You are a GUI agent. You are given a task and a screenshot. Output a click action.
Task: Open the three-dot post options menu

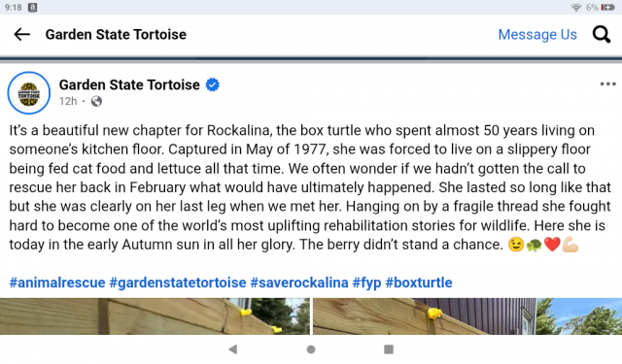click(607, 84)
